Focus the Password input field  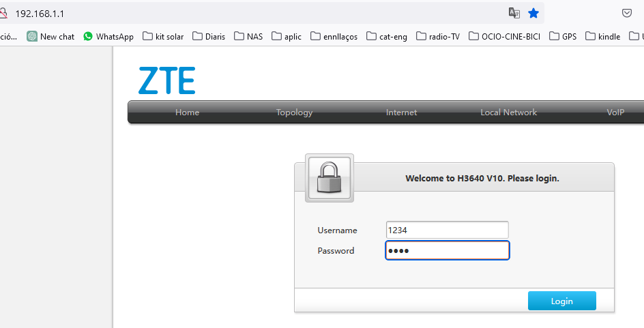pos(447,251)
